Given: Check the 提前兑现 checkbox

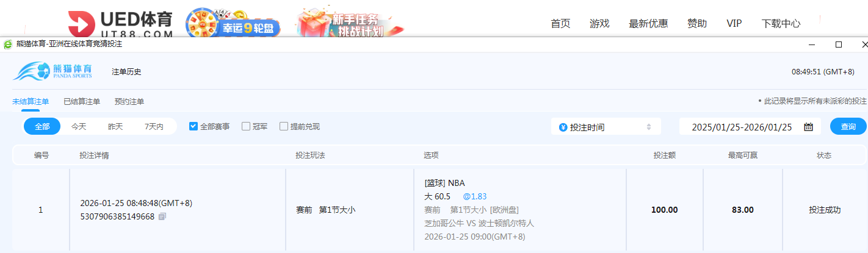Looking at the screenshot, I should (x=284, y=126).
